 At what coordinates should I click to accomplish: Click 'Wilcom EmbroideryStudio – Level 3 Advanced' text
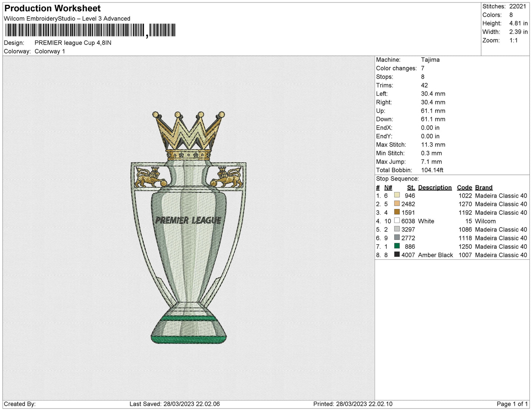67,19
